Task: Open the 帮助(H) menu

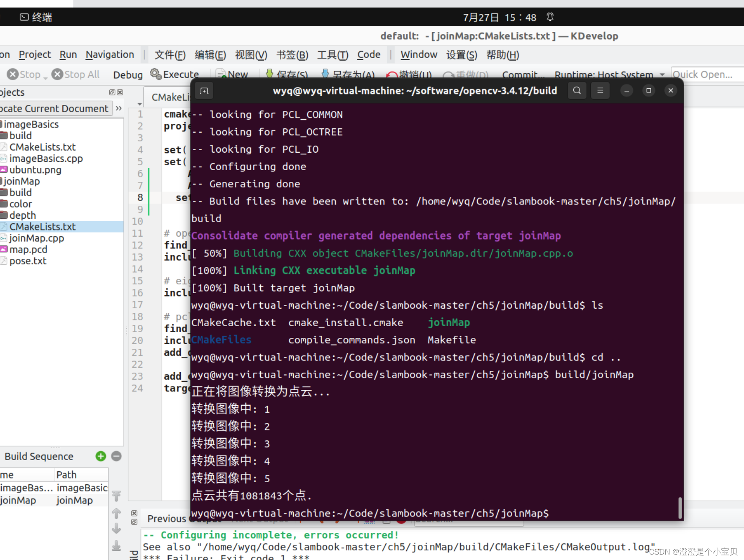Action: click(503, 55)
